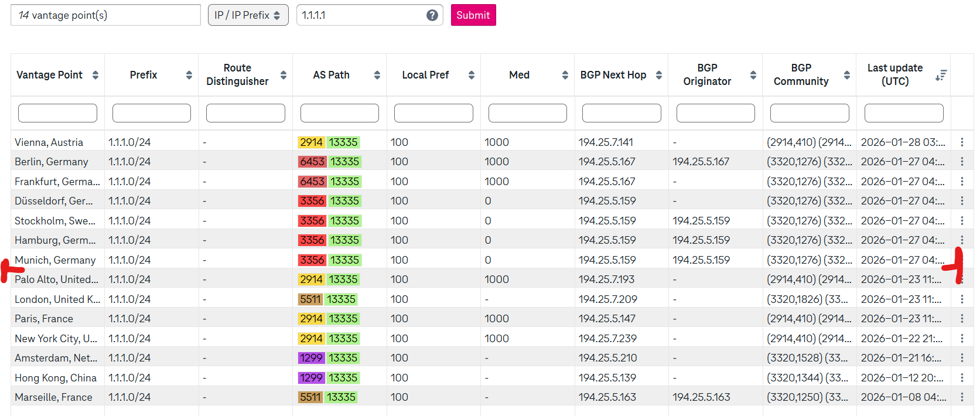Open row menu for Marseille, France
This screenshot has width=980, height=416.
[x=962, y=397]
